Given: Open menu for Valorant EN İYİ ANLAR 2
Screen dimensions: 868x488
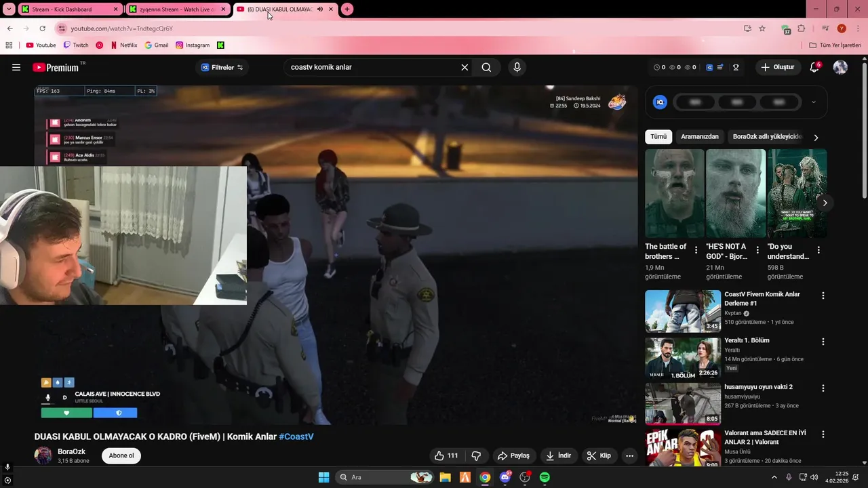Looking at the screenshot, I should (823, 434).
